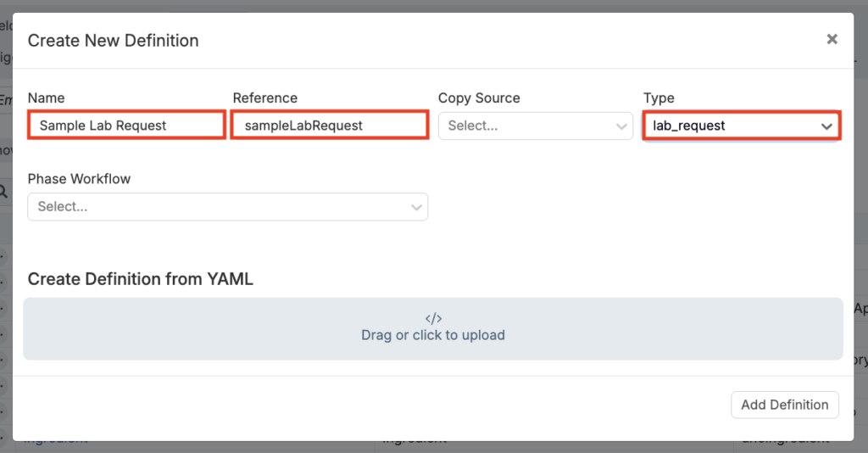
Task: Click the code brackets upload icon
Action: (433, 319)
